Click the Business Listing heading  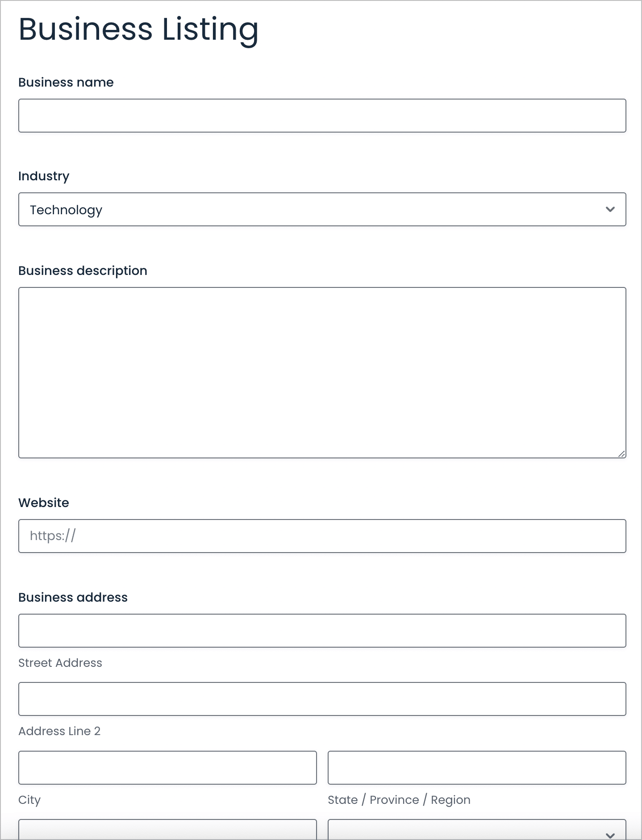point(138,29)
